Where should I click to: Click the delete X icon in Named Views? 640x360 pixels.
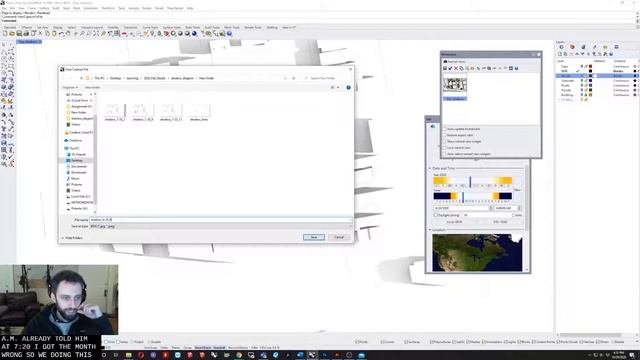coord(456,68)
